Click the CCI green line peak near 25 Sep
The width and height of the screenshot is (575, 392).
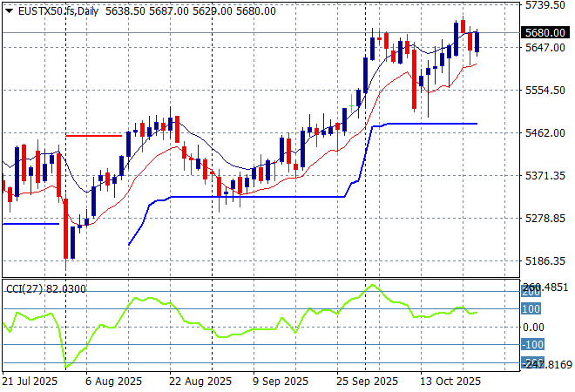(x=373, y=285)
